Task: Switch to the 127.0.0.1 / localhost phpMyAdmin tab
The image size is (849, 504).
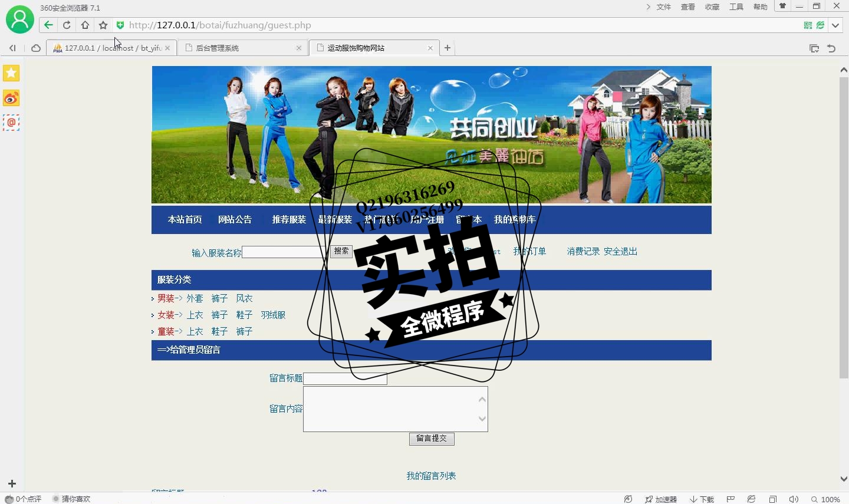Action: click(x=111, y=48)
